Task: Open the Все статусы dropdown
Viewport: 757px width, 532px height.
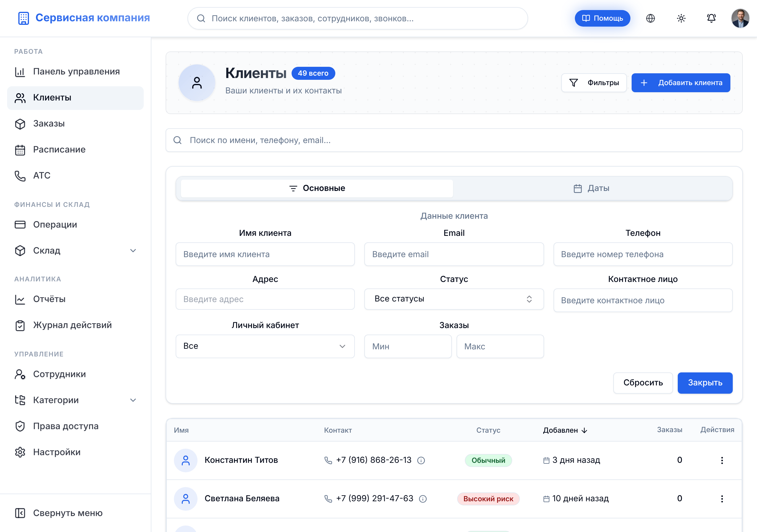Action: coord(454,299)
